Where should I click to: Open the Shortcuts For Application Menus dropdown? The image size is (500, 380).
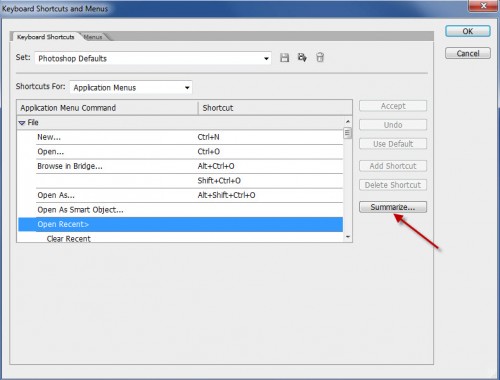[131, 88]
